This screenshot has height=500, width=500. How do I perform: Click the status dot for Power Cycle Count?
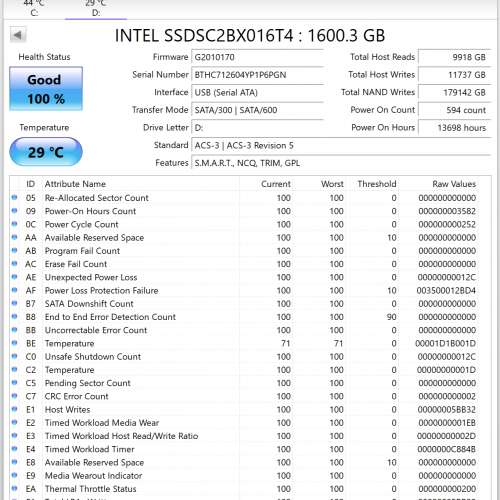[14, 224]
